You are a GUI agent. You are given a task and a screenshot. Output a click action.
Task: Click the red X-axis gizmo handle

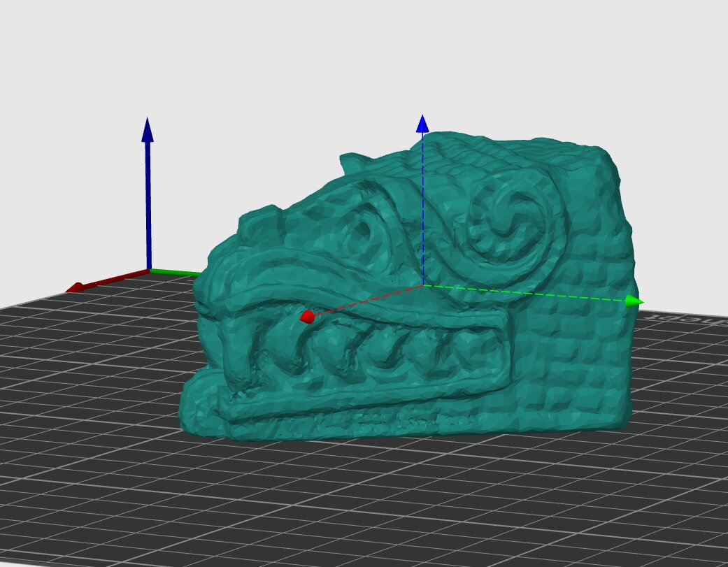(x=306, y=317)
